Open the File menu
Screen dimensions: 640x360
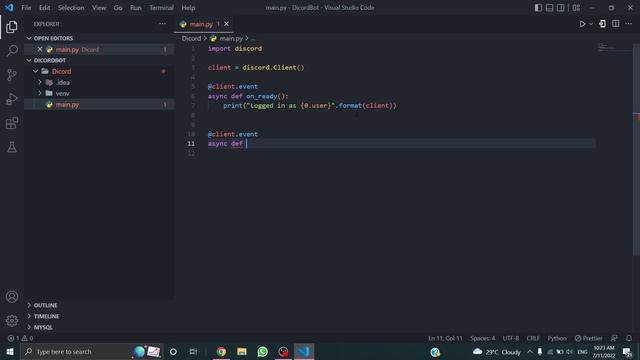point(26,8)
